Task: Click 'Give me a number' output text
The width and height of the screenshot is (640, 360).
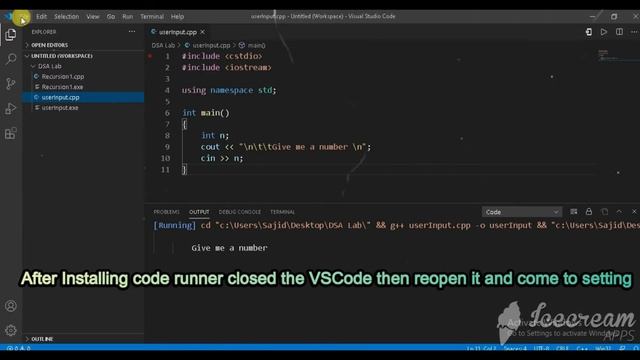Action: point(229,248)
